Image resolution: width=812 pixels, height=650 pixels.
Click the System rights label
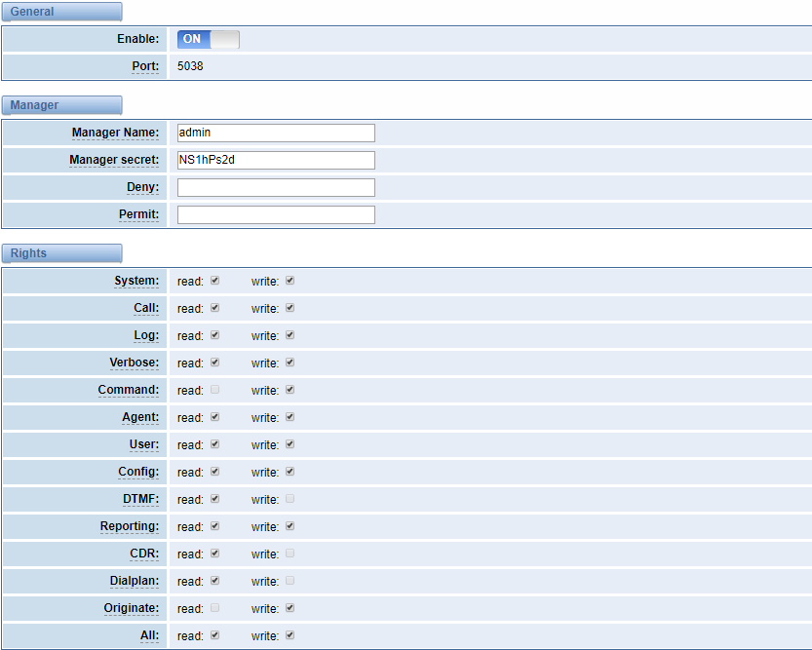tap(136, 281)
